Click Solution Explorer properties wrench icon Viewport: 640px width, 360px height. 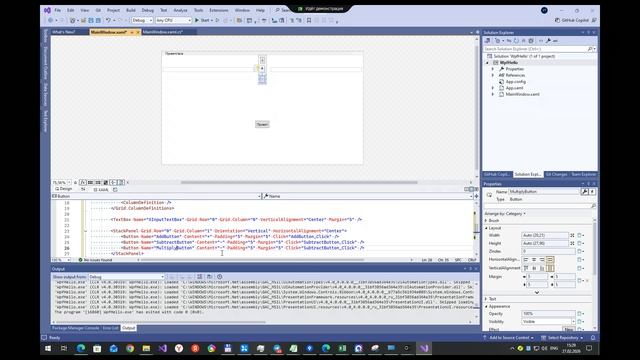pos(548,41)
